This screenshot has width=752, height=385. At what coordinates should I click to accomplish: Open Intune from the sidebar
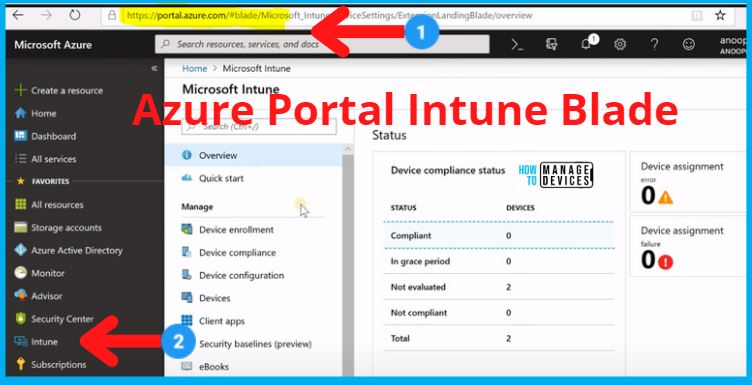pos(36,342)
